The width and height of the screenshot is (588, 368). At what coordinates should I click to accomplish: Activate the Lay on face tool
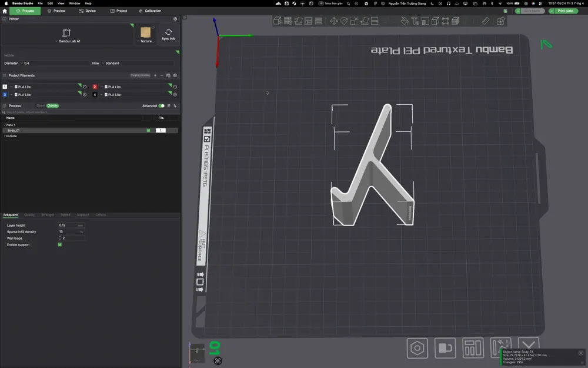coord(365,21)
